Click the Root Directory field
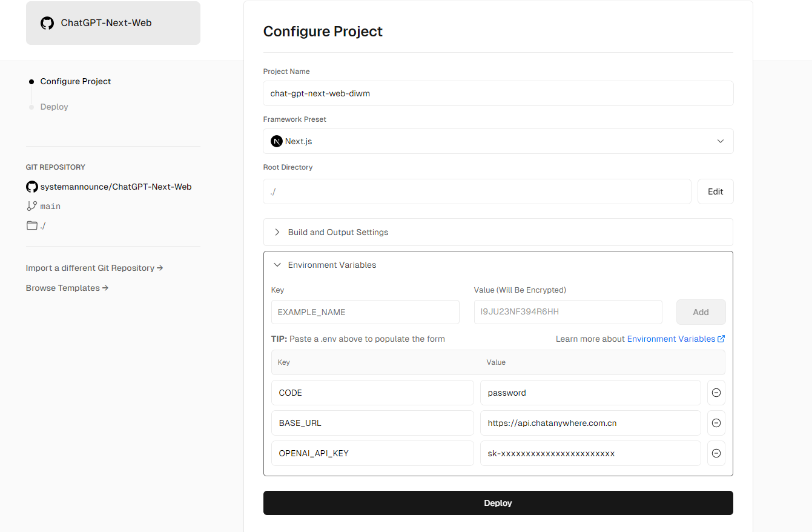The height and width of the screenshot is (532, 812). tap(477, 191)
